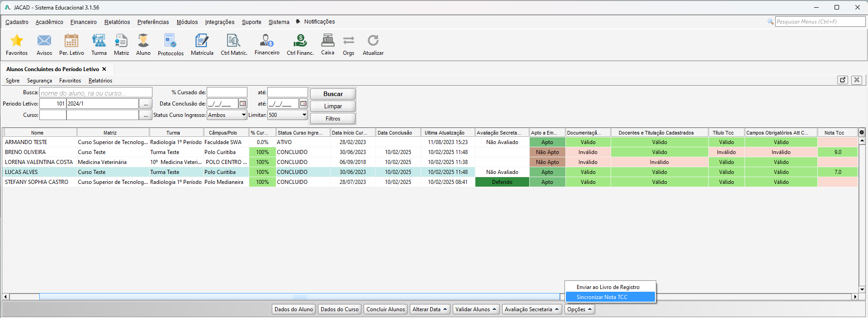The image size is (868, 318).
Task: Focus the Busca student search field
Action: coord(96,93)
